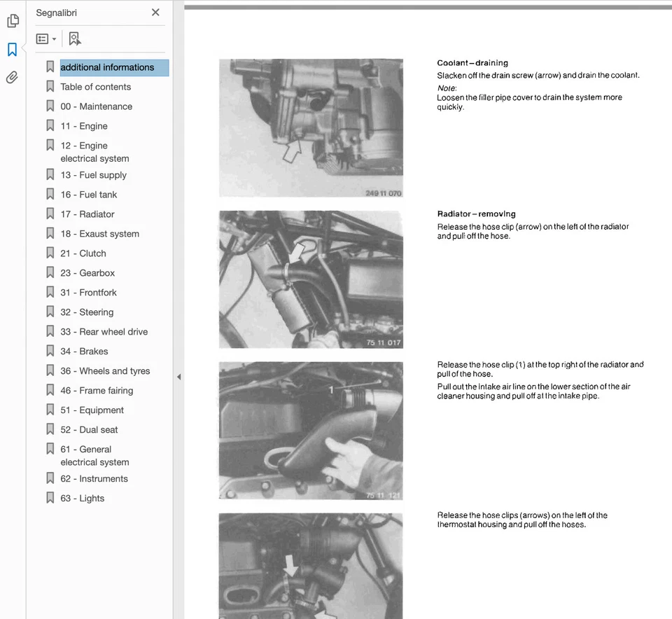Select the Bookmarks panel icon
Image resolution: width=672 pixels, height=619 pixels.
click(x=12, y=49)
